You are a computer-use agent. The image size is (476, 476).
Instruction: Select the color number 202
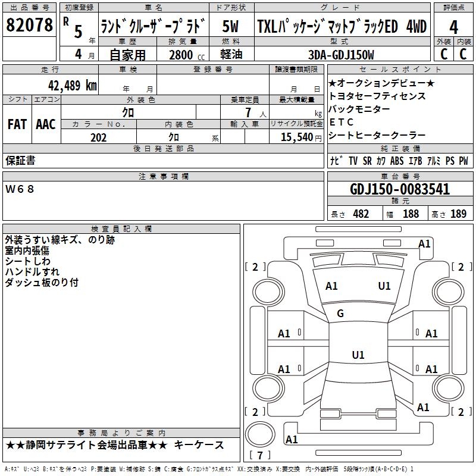pyautogui.click(x=98, y=137)
